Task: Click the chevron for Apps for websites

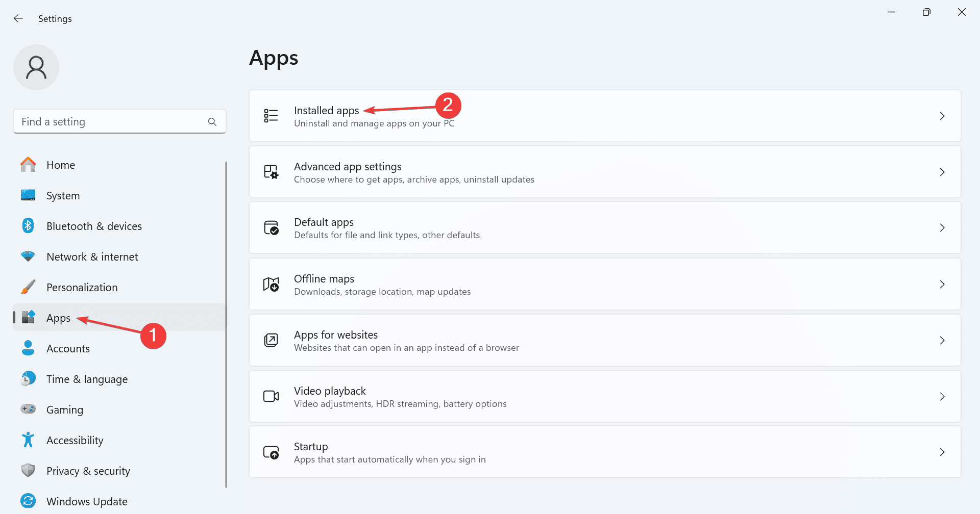Action: pyautogui.click(x=942, y=340)
